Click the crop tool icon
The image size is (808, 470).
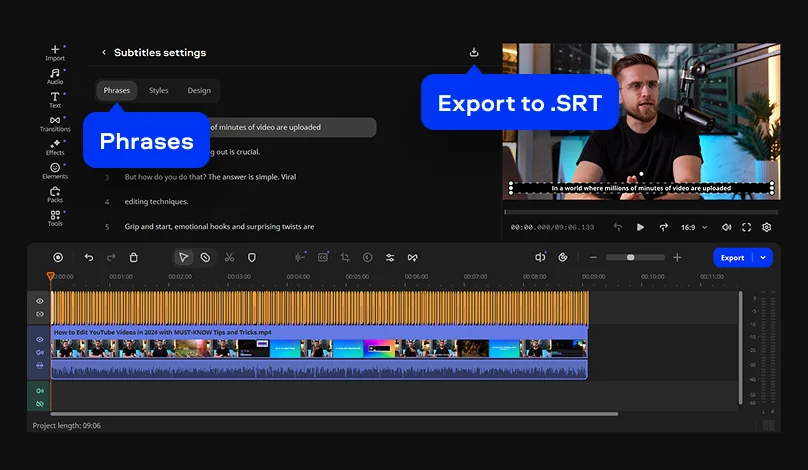[x=345, y=257]
